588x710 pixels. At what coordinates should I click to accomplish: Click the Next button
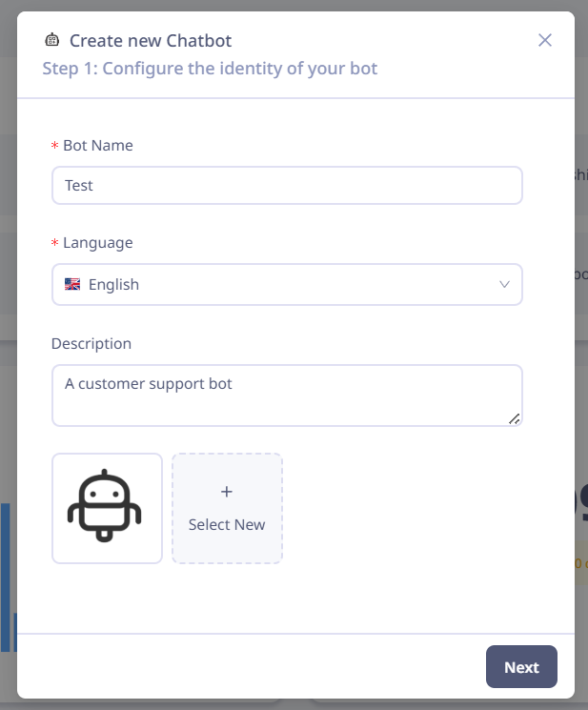[x=521, y=666]
